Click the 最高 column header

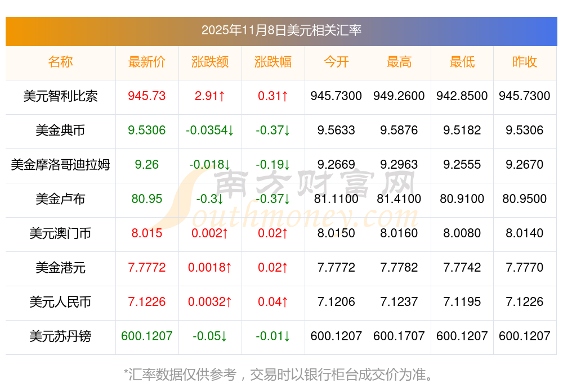pos(399,62)
